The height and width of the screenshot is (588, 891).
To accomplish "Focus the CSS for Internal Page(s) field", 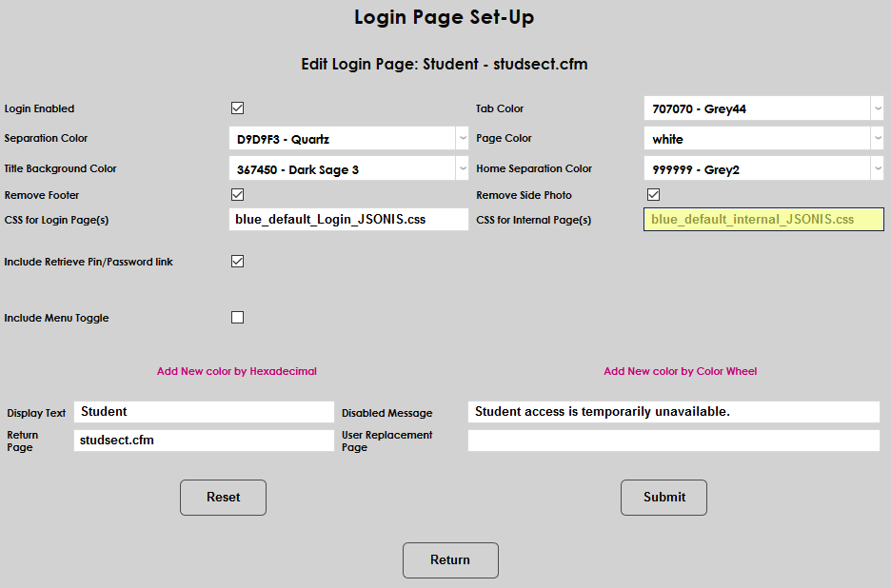I will pyautogui.click(x=763, y=219).
